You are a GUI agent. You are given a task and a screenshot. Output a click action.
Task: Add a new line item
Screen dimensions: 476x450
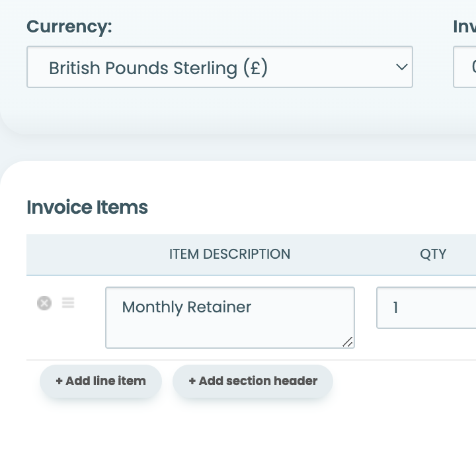click(100, 381)
